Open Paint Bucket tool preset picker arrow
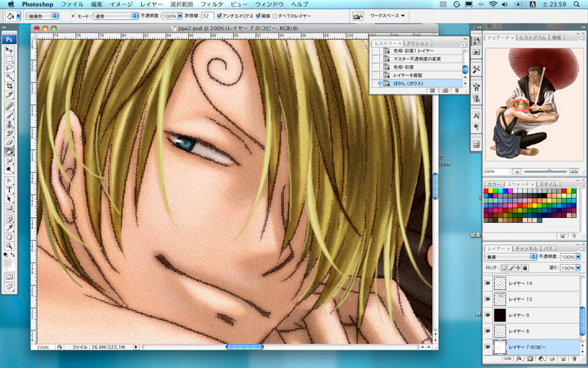This screenshot has height=368, width=588. (x=18, y=16)
